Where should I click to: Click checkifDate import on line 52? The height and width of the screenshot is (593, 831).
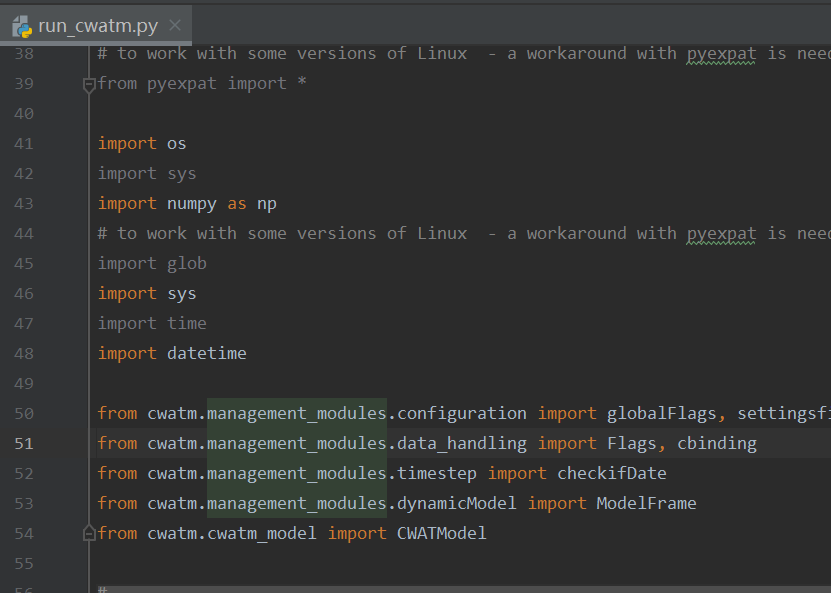(x=612, y=473)
